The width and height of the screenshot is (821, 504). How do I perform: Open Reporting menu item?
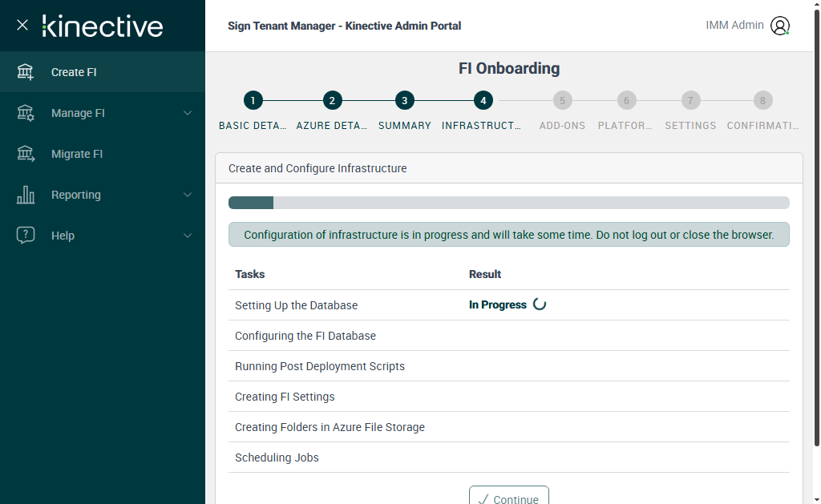click(103, 195)
